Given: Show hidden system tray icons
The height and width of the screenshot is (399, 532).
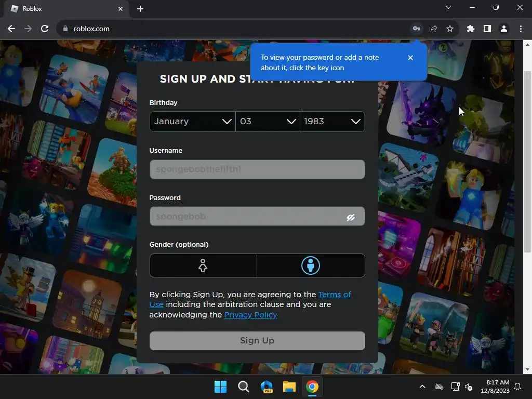Looking at the screenshot, I should pyautogui.click(x=422, y=387).
